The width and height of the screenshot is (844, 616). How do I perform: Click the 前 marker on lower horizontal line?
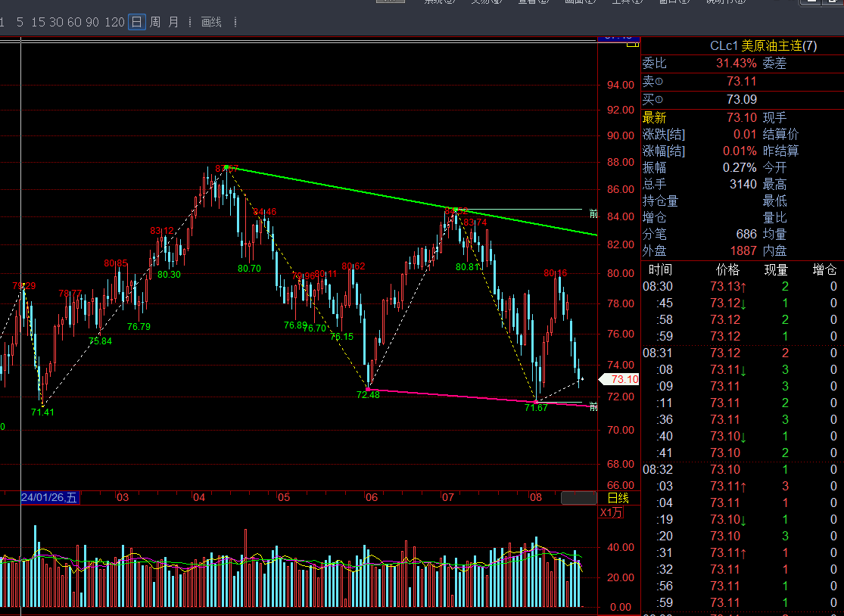point(593,406)
